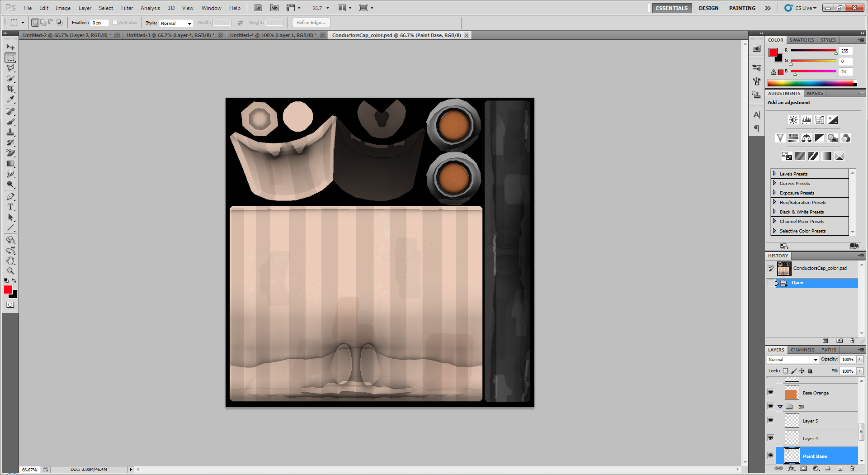
Task: Select the Crop tool
Action: 10,89
